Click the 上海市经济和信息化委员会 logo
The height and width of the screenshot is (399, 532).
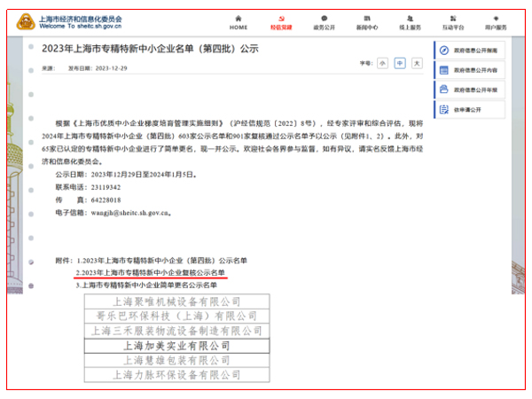pos(71,22)
